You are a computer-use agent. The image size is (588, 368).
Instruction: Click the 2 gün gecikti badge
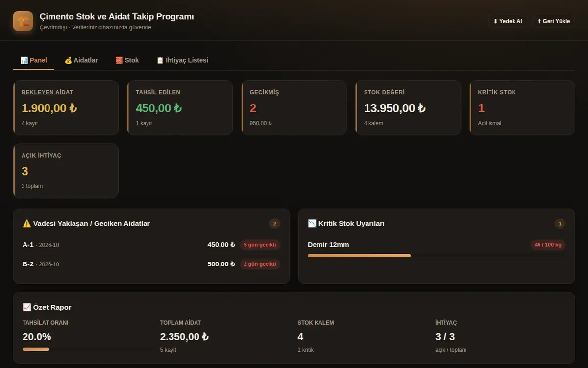click(x=260, y=264)
